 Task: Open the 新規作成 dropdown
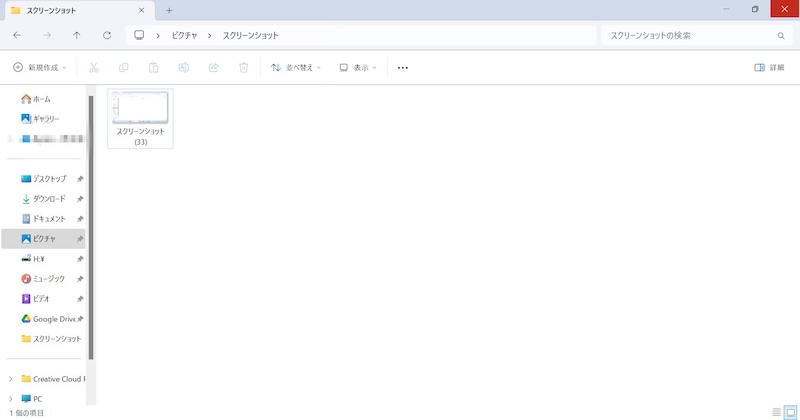[x=40, y=67]
